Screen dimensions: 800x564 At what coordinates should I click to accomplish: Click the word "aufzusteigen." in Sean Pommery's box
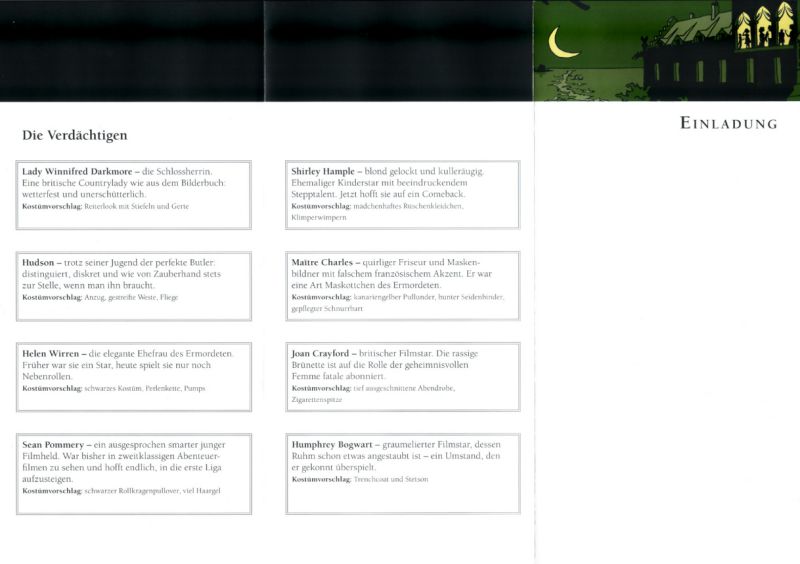[48, 479]
